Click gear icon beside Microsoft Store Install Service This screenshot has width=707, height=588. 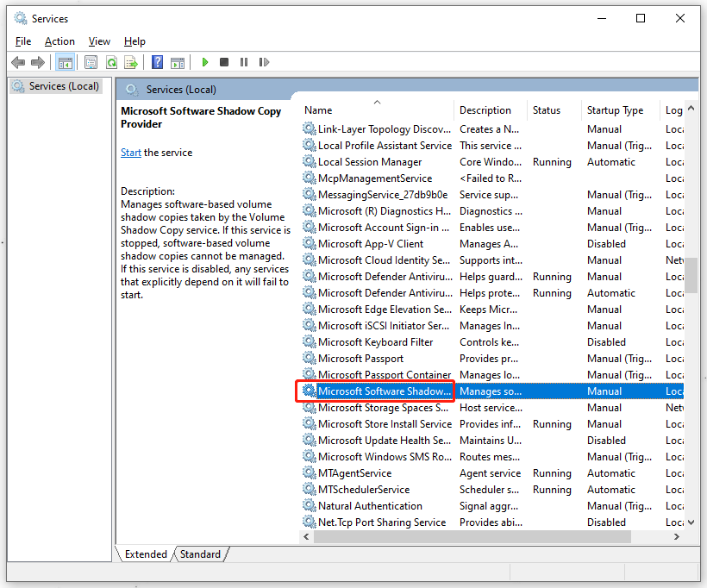click(x=309, y=423)
